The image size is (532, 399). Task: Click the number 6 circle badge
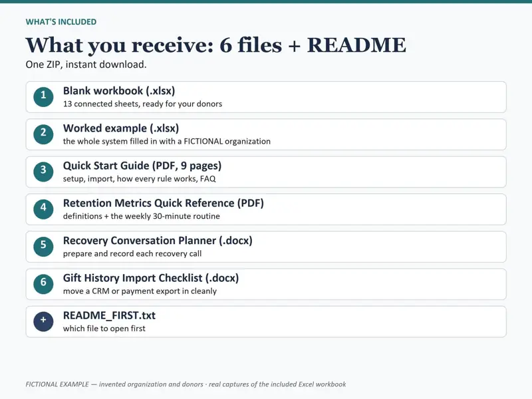(43, 284)
